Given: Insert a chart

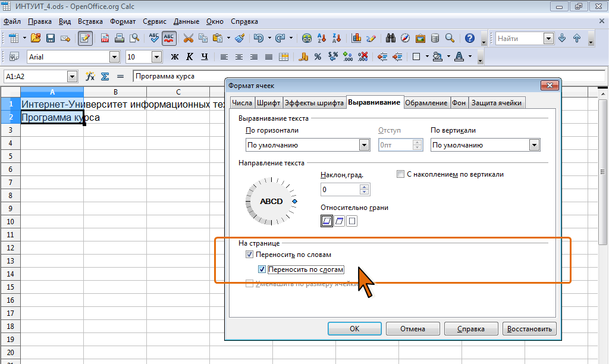Looking at the screenshot, I should (x=356, y=38).
